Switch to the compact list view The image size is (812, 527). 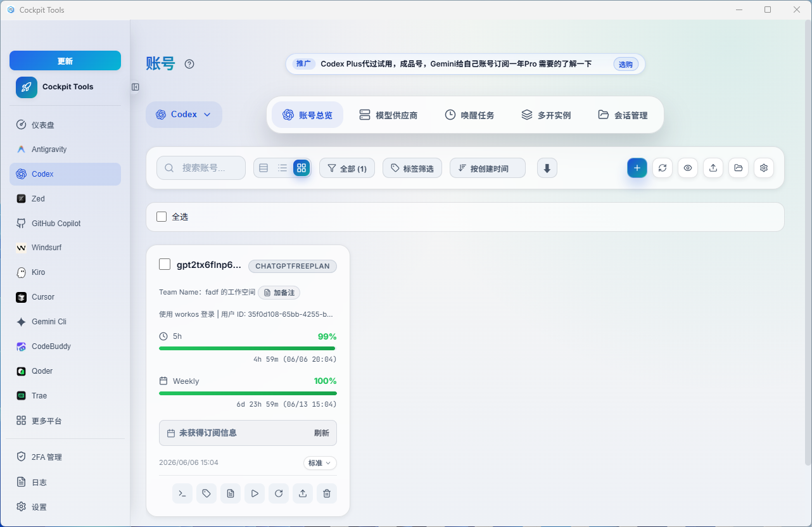[x=263, y=168]
